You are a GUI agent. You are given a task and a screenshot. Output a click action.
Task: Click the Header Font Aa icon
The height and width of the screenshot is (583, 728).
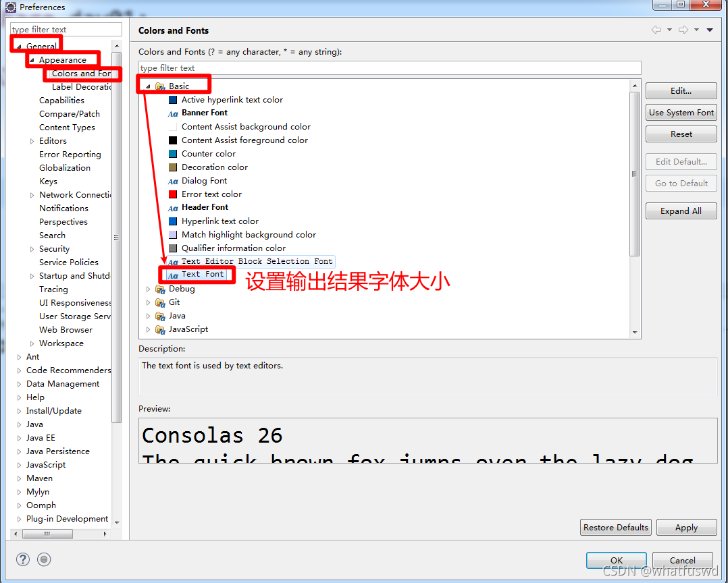point(173,209)
